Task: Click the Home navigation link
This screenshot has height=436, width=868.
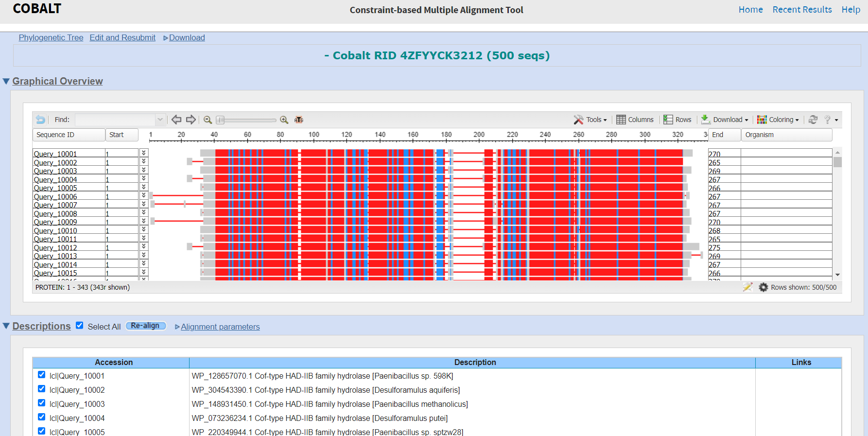Action: pos(750,9)
